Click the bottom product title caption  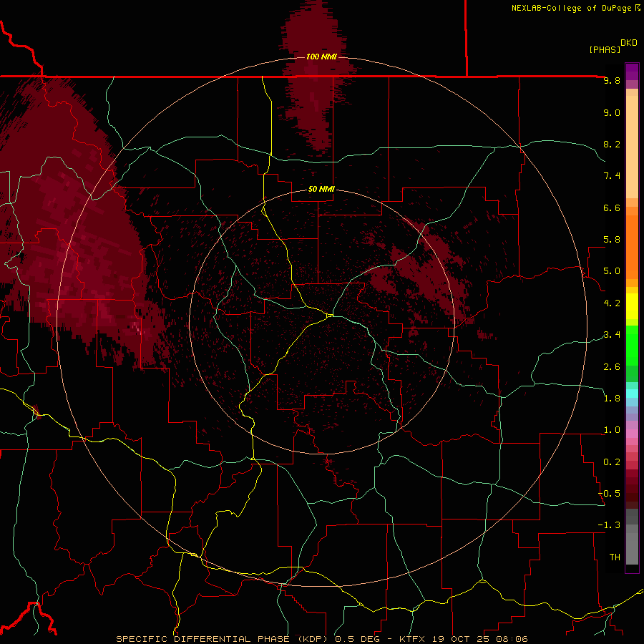tap(322, 639)
